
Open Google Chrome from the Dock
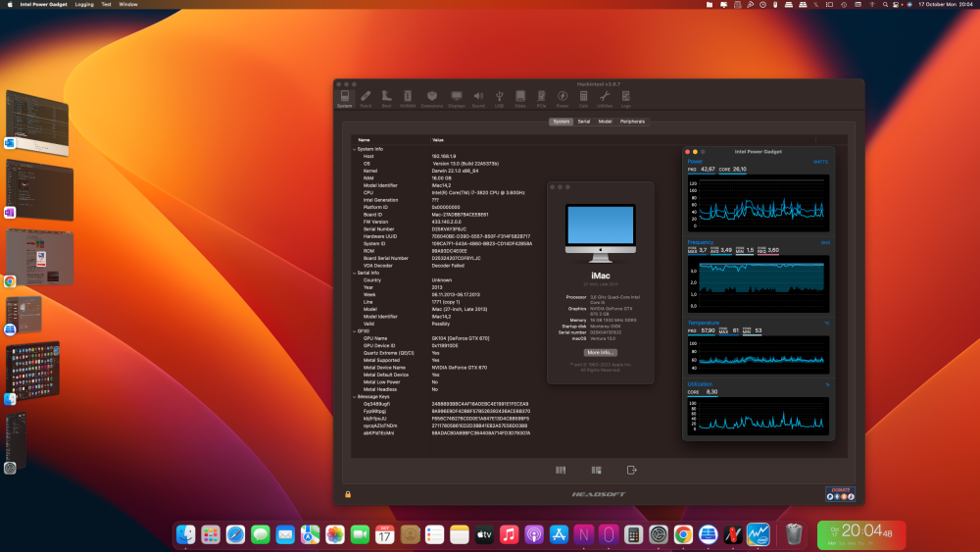tap(683, 534)
